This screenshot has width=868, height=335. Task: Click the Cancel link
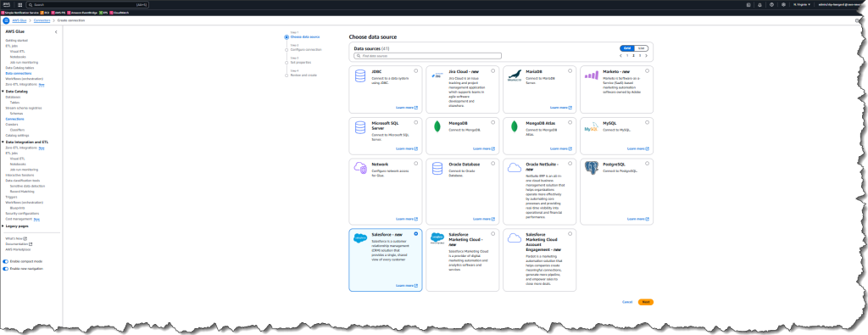coord(627,302)
